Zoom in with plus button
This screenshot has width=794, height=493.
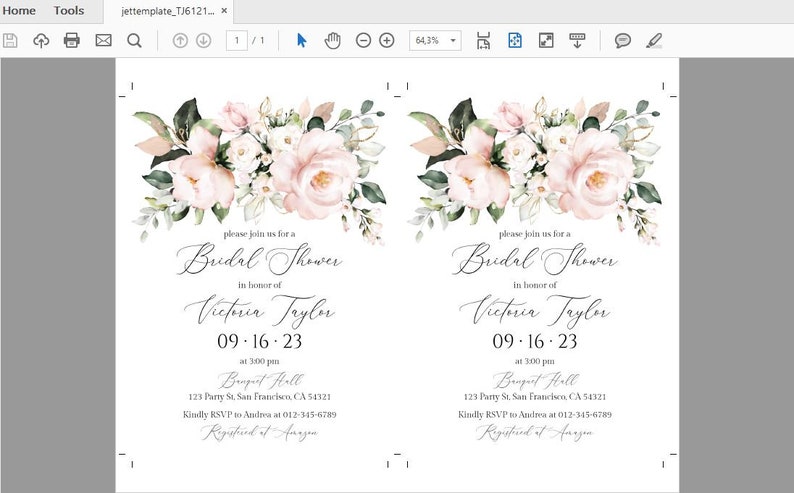click(x=387, y=40)
